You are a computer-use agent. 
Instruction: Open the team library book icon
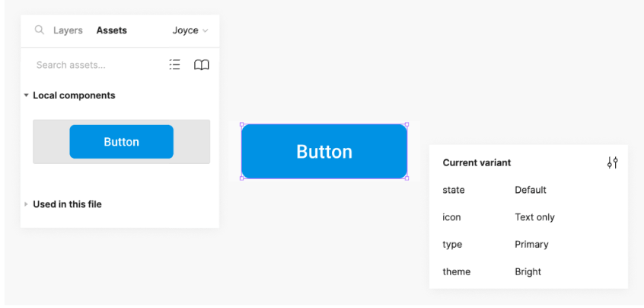201,65
